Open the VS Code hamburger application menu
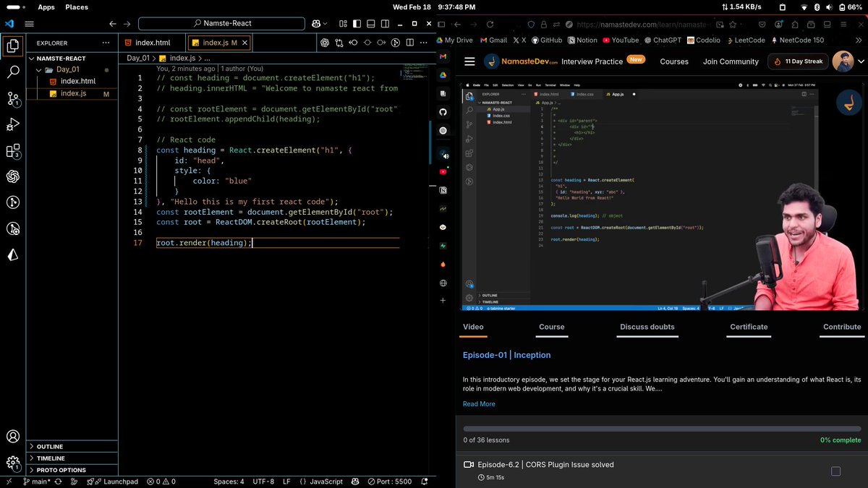The width and height of the screenshot is (868, 488). point(30,24)
